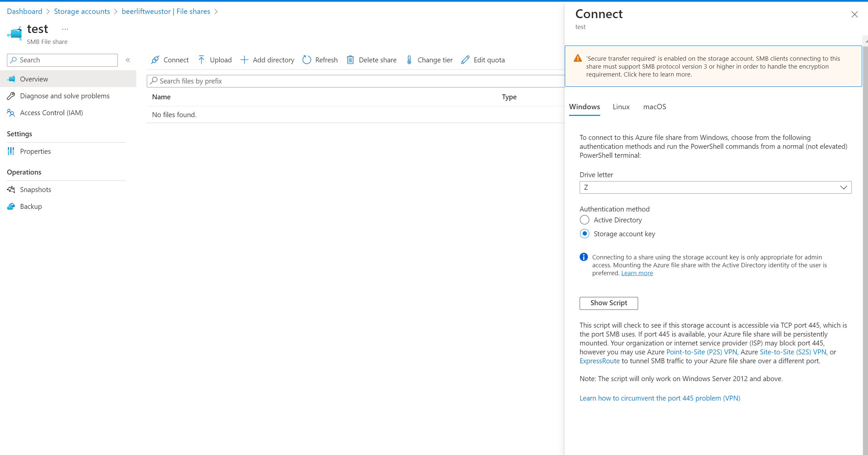Screen dimensions: 868x455
Task: Click the orange warning triangle icon
Action: (578, 58)
